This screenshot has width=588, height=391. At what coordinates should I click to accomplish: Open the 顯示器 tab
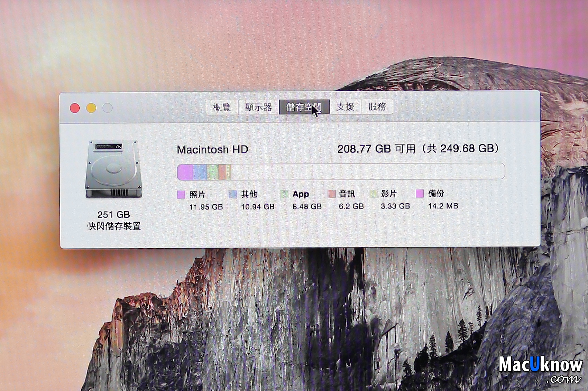[x=258, y=107]
